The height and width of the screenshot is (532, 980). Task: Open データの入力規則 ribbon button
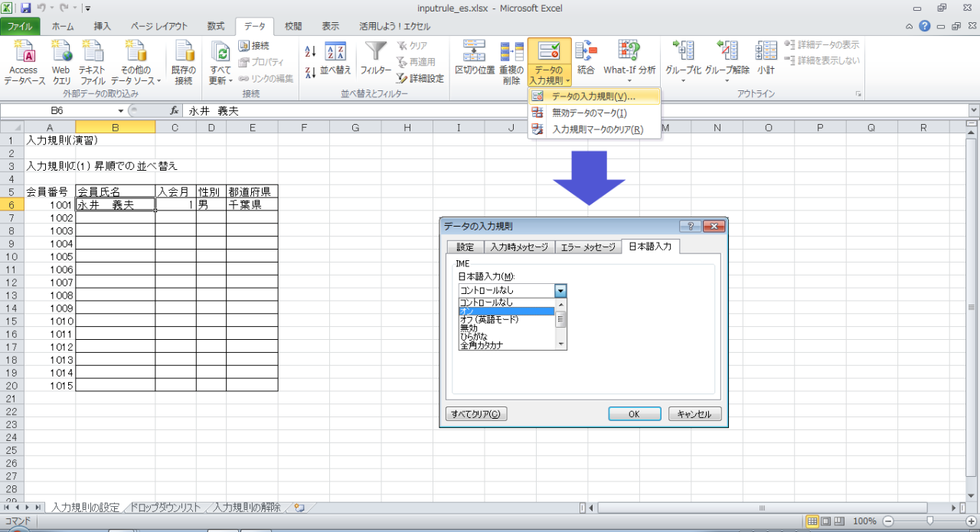pyautogui.click(x=549, y=63)
